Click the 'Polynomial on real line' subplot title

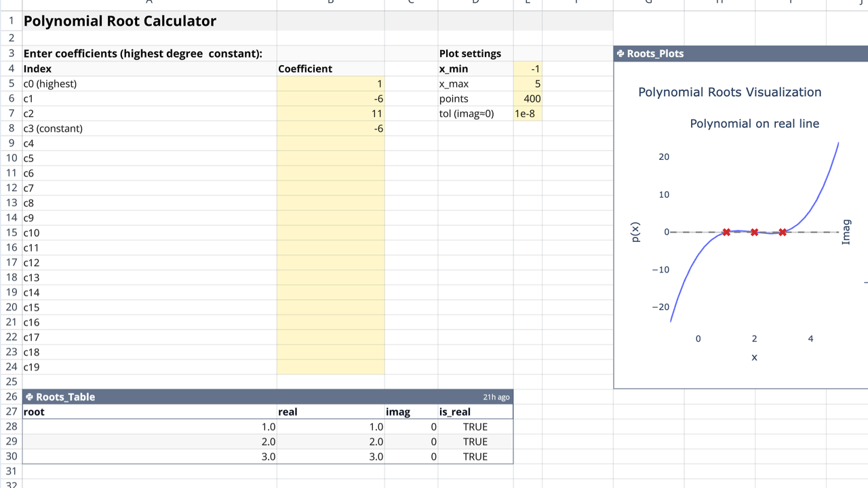click(755, 124)
